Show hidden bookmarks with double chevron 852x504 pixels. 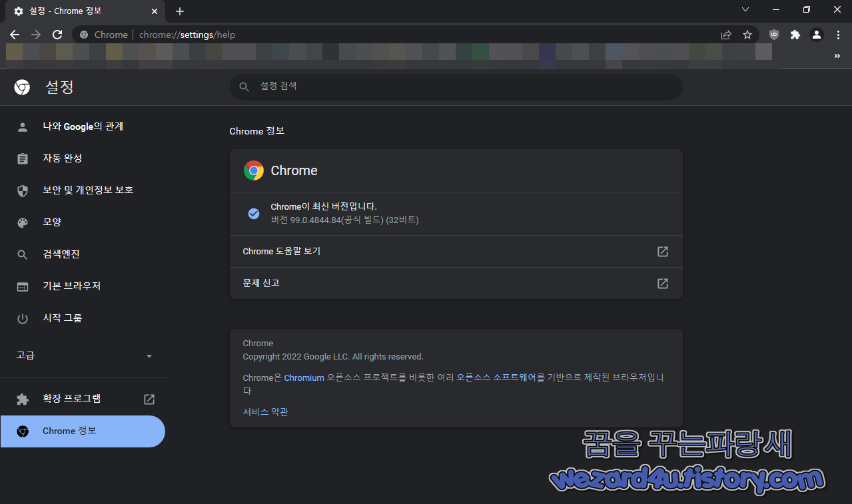(x=837, y=56)
